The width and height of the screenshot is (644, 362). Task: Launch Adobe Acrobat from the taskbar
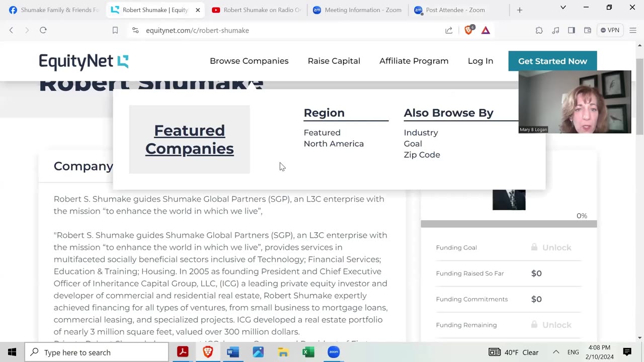(183, 352)
